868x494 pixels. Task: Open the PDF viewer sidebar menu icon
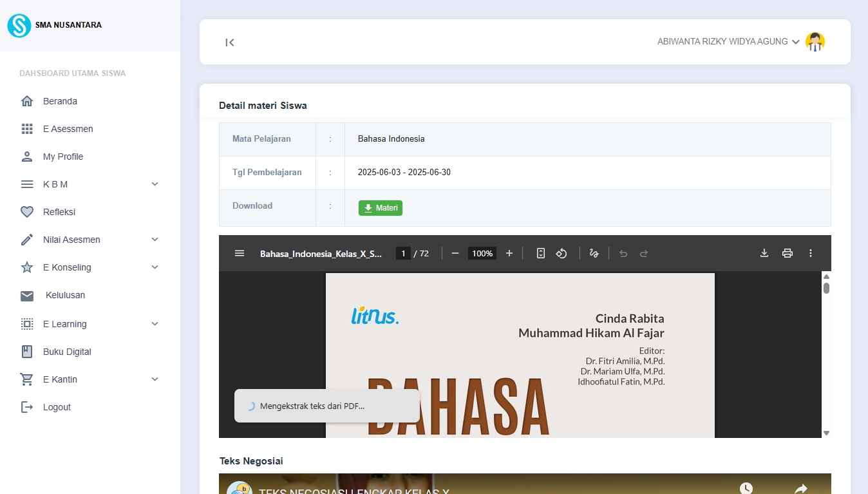(x=240, y=253)
